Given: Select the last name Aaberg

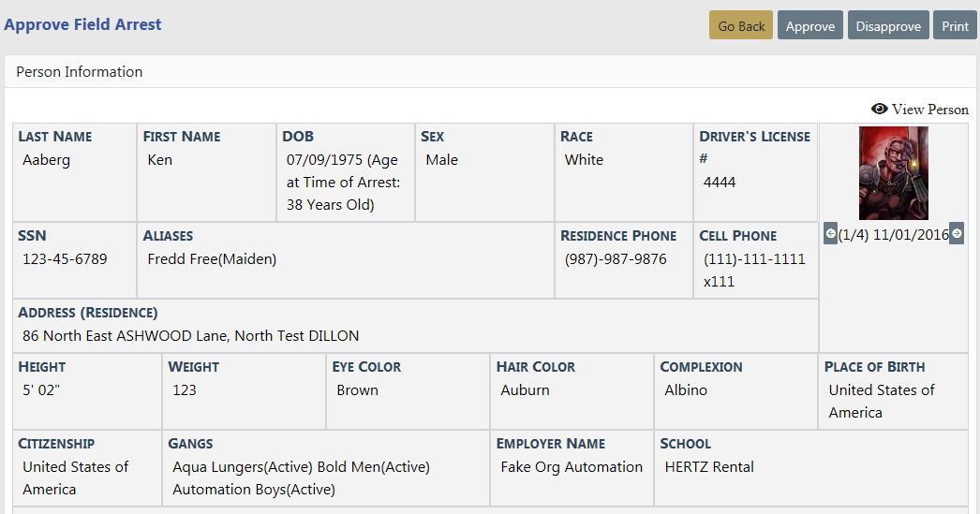Looking at the screenshot, I should pos(47,160).
